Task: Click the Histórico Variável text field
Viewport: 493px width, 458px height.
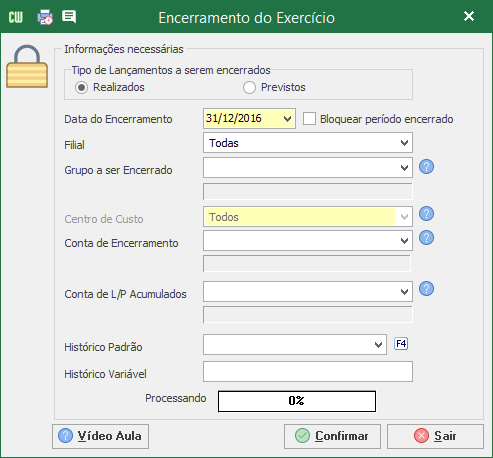Action: pyautogui.click(x=308, y=372)
